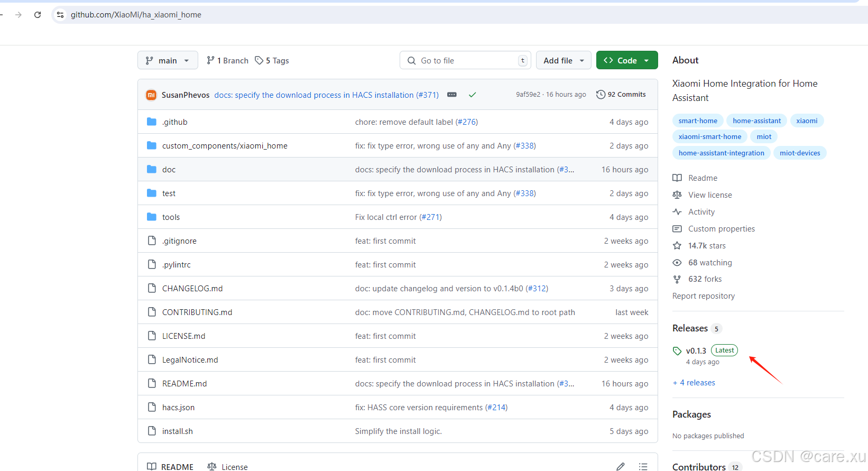Image resolution: width=868 pixels, height=471 pixels.
Task: Open pull request #312 link
Action: coord(537,288)
